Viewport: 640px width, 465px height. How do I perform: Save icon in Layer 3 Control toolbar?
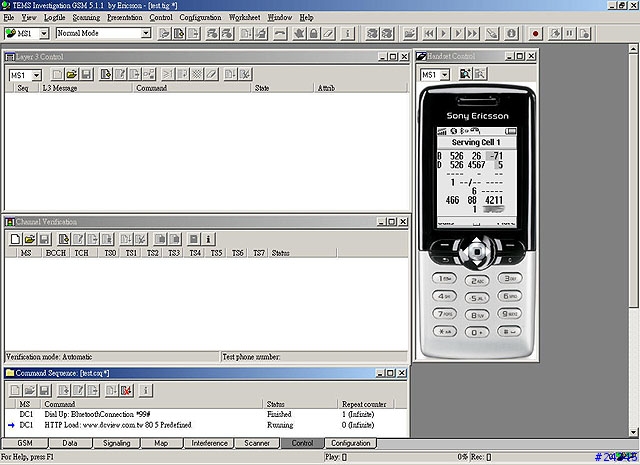click(86, 74)
